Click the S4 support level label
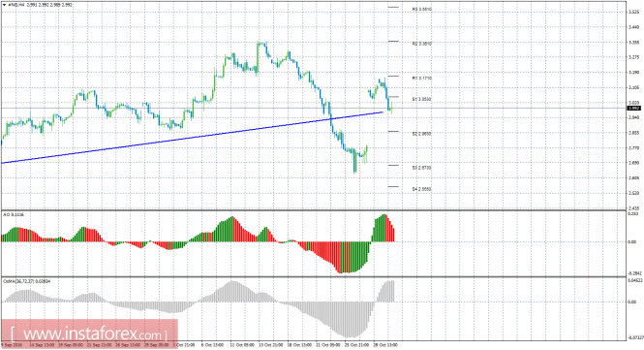 tap(422, 189)
